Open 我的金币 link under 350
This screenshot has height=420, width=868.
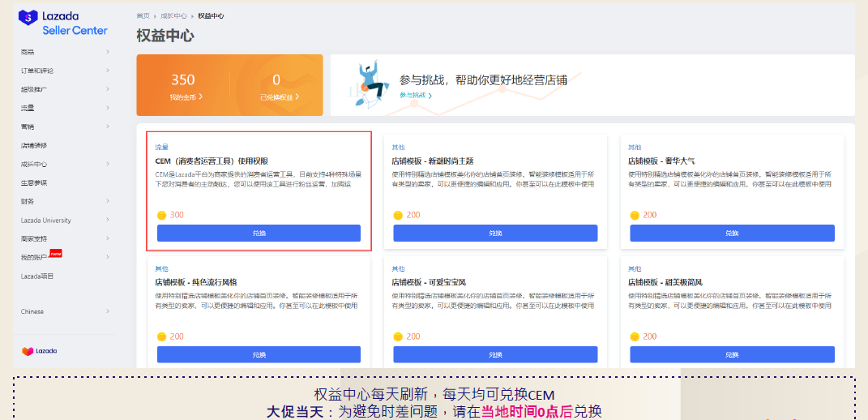tap(186, 96)
